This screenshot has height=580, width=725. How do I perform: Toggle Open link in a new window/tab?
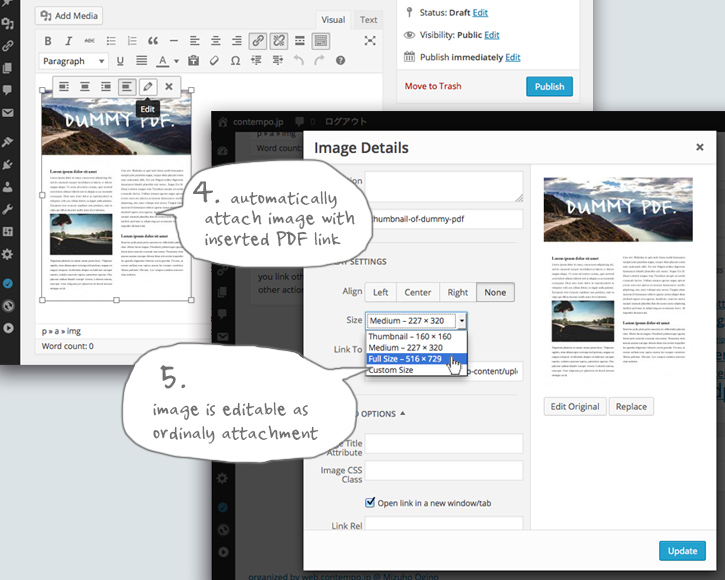tap(370, 502)
